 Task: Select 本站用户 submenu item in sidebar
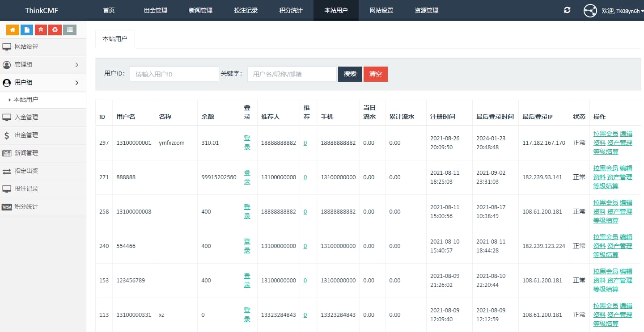[x=25, y=100]
